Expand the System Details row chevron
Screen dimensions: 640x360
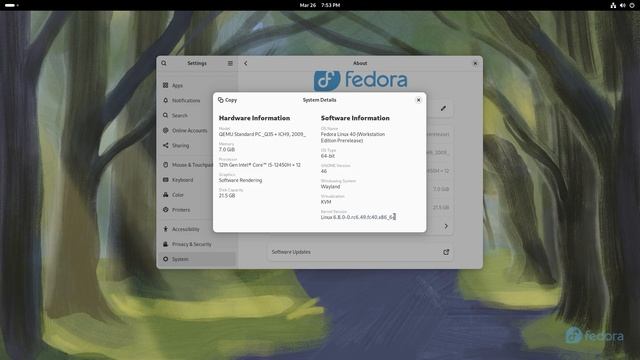click(x=446, y=226)
